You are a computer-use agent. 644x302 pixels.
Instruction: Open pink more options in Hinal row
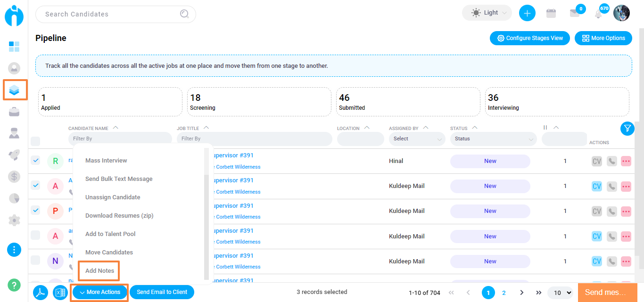(x=626, y=161)
